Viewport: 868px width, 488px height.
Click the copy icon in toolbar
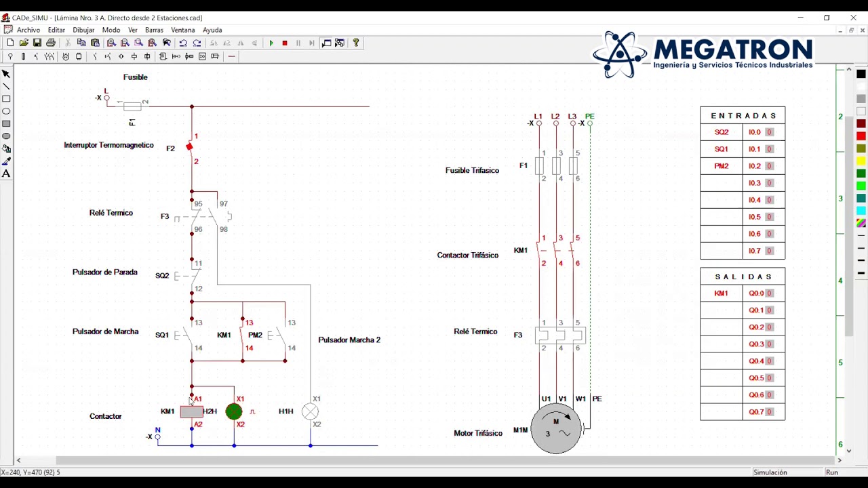coord(81,43)
